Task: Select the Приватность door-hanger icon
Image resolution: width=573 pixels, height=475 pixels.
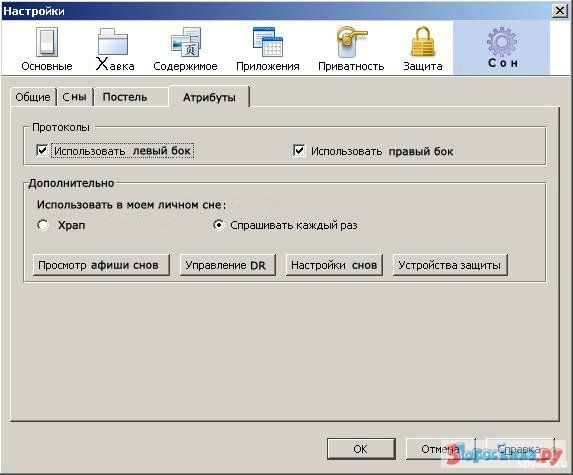Action: (x=352, y=42)
